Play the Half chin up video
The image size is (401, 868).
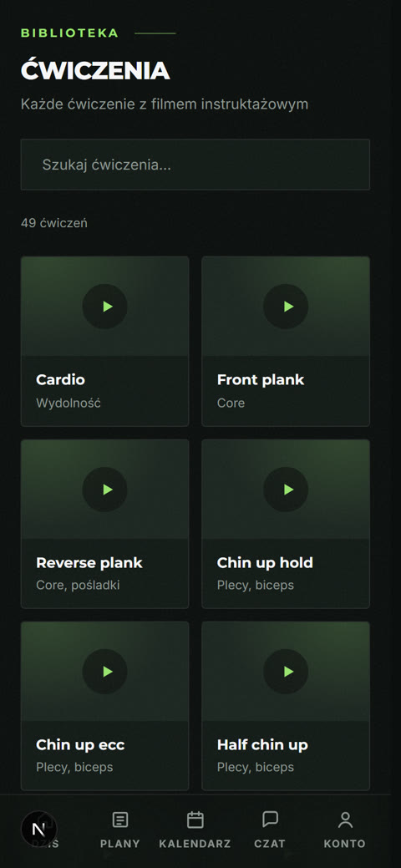[x=286, y=672]
